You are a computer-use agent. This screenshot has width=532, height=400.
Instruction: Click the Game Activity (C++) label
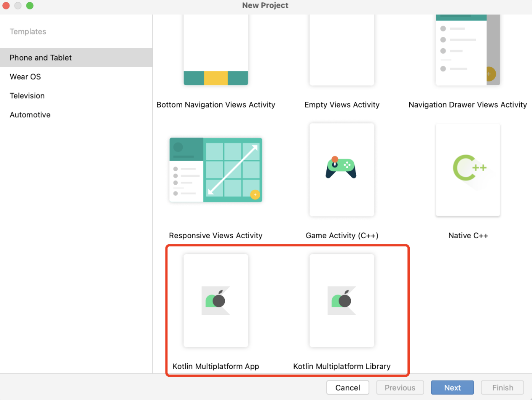click(x=342, y=236)
